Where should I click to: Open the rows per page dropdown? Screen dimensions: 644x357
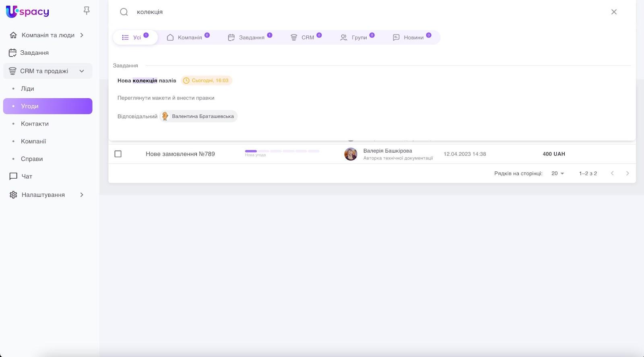pos(558,173)
